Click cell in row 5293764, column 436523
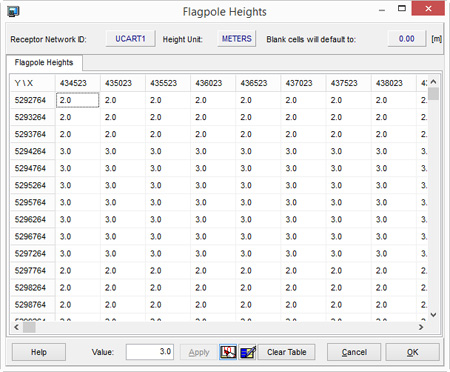Screen dimensions: 450x372 tap(258, 134)
